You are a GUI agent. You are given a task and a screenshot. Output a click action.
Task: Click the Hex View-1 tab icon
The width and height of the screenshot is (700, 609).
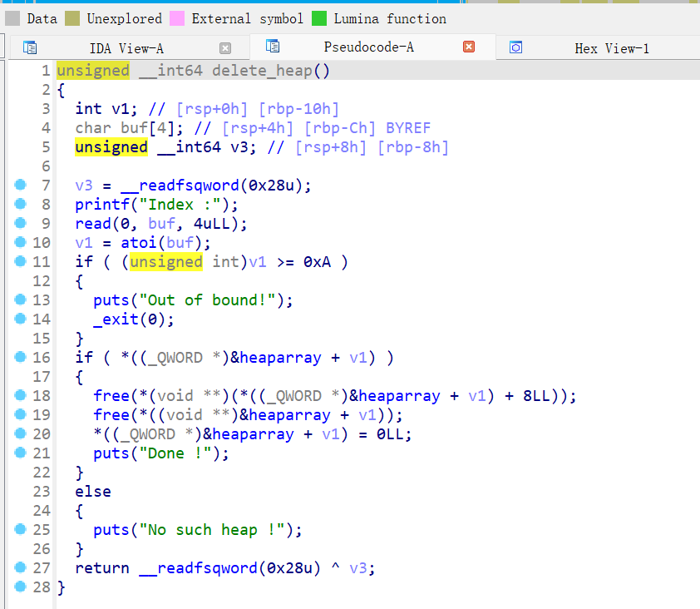click(515, 48)
